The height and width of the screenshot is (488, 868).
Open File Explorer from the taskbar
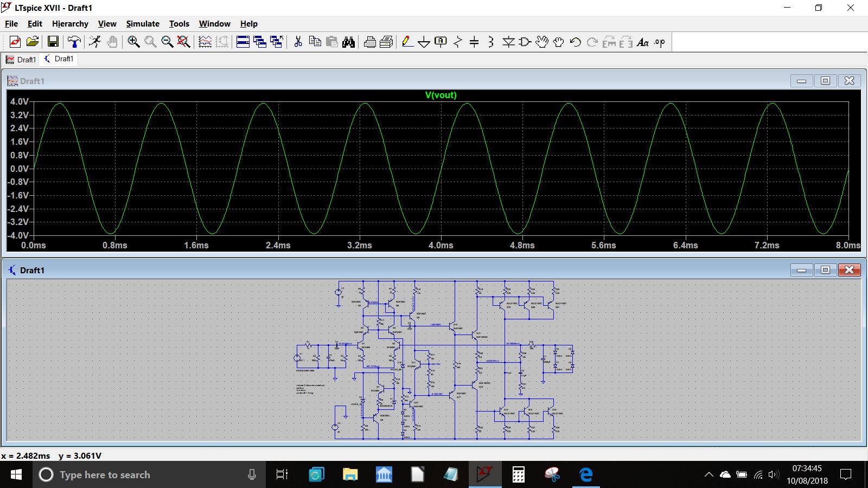click(x=350, y=475)
